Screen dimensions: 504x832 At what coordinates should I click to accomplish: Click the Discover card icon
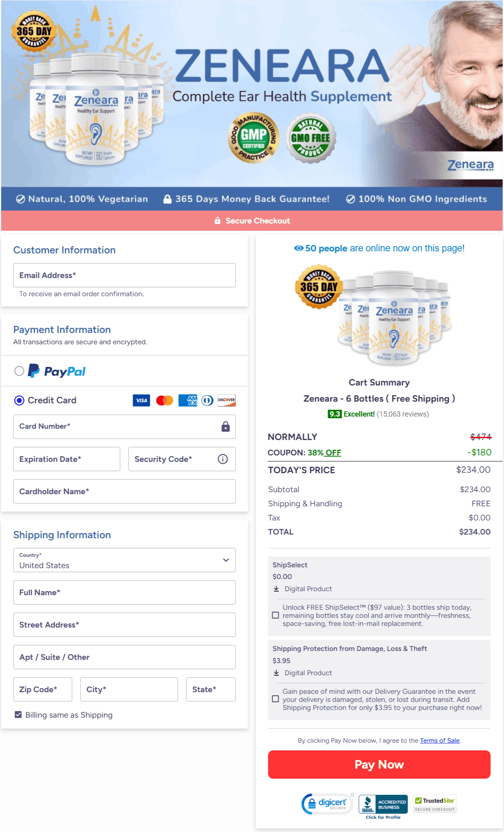[x=227, y=400]
